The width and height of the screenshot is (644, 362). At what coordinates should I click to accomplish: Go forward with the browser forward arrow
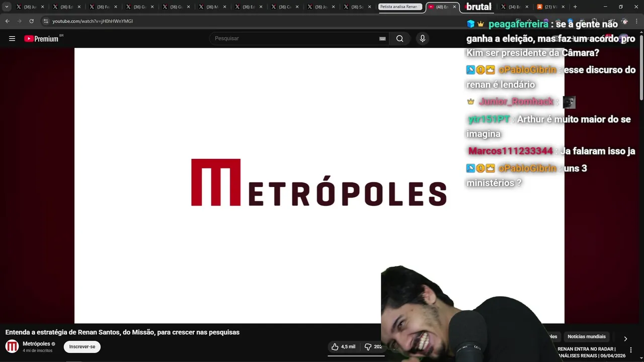point(20,21)
